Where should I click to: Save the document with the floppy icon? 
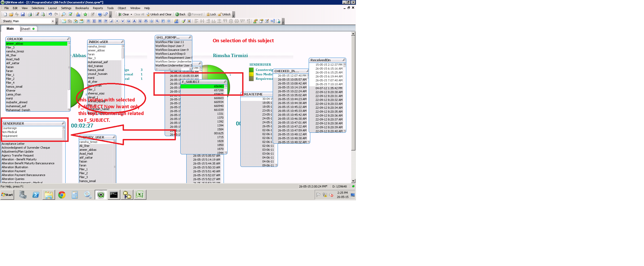point(23,14)
